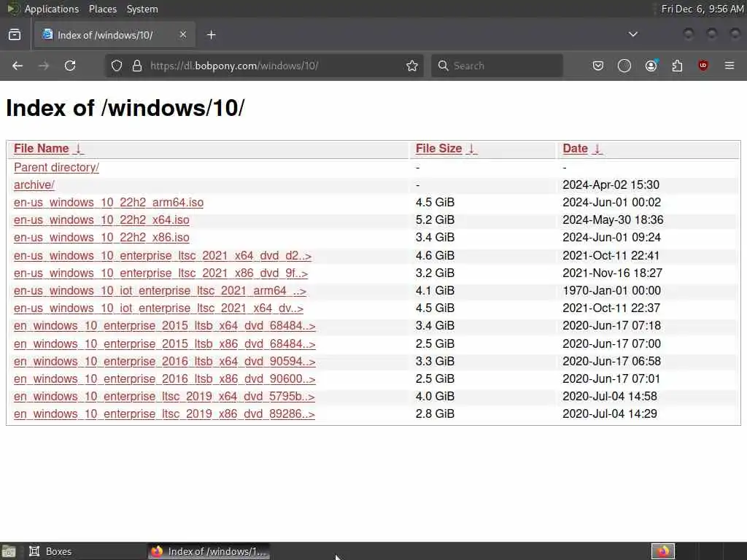Open the Firefox account icon
Viewport: 747px width, 560px height.
tap(651, 66)
